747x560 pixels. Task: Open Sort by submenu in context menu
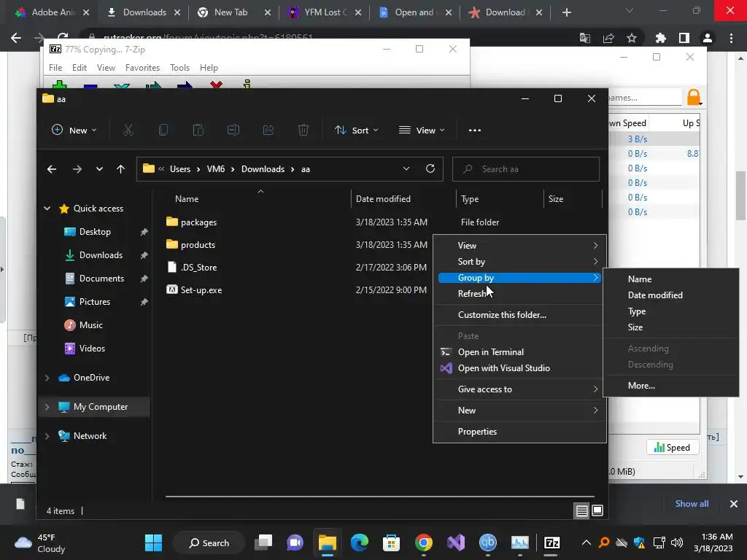point(519,262)
